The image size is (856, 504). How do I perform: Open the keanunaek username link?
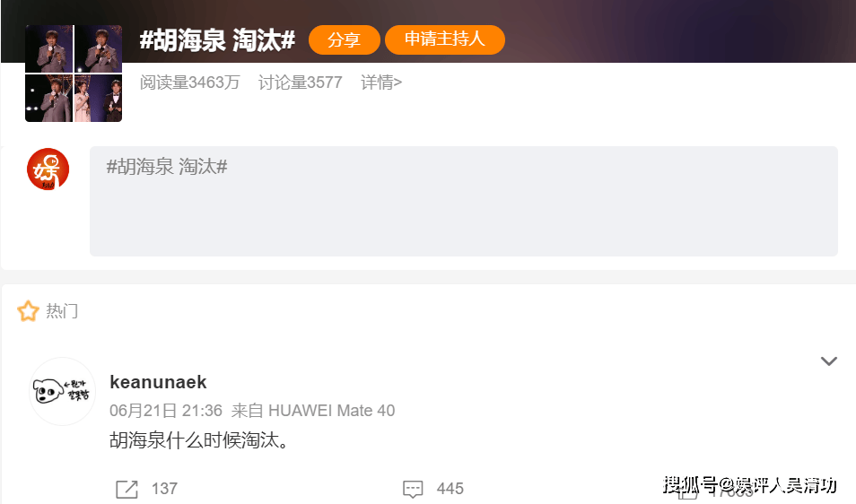click(x=158, y=382)
